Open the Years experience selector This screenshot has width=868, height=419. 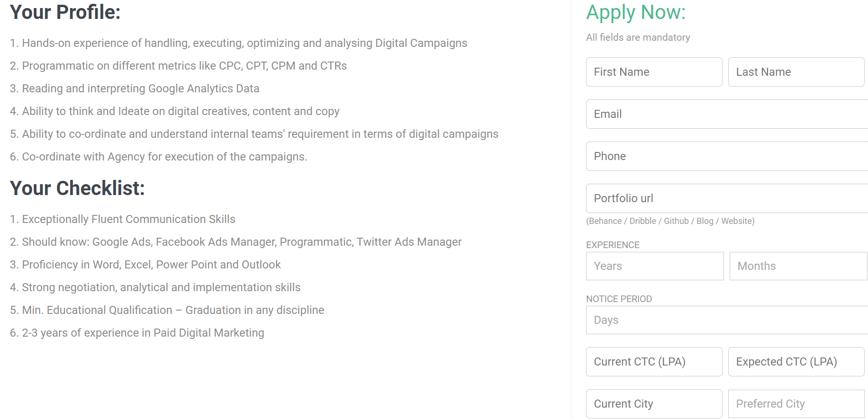[x=655, y=266]
